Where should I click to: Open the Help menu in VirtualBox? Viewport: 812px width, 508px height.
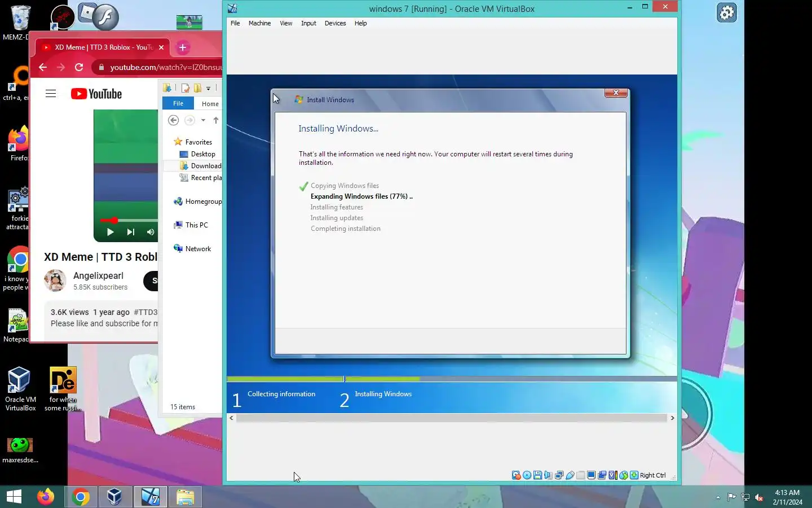360,23
